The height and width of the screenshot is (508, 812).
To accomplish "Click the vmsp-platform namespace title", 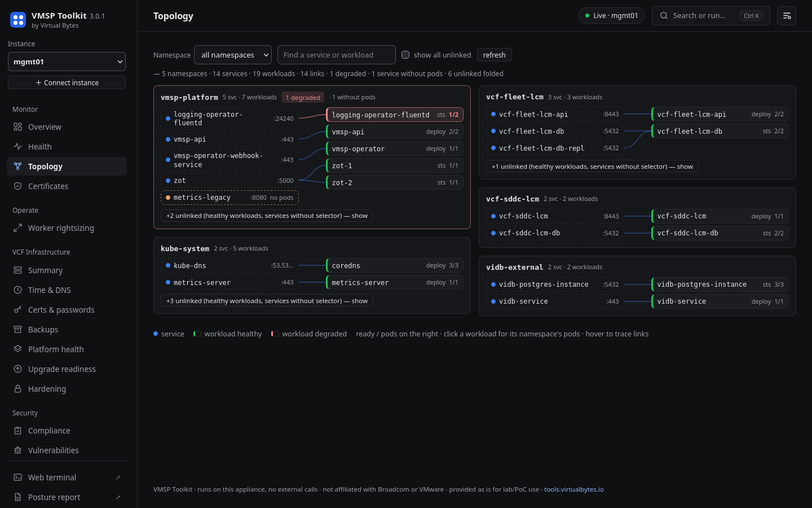I will coord(189,98).
